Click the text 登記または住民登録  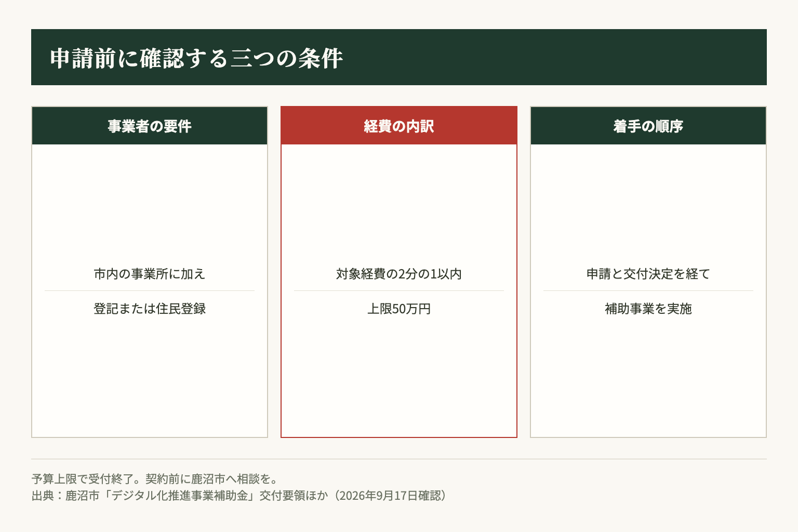pos(150,309)
